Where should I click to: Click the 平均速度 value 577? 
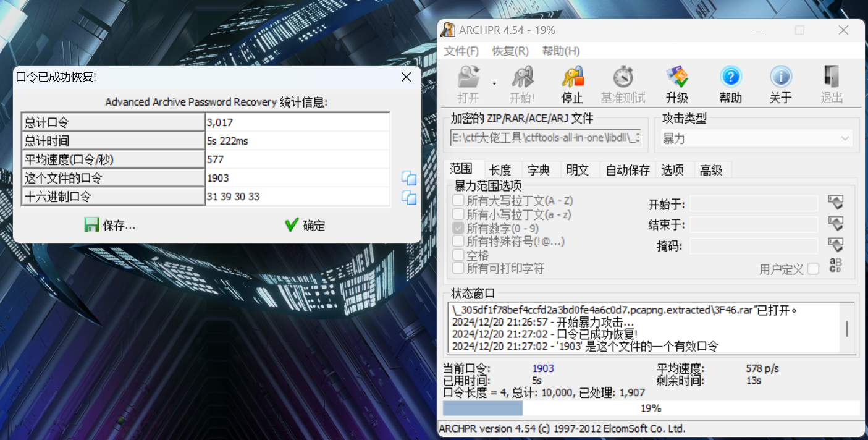pyautogui.click(x=298, y=159)
